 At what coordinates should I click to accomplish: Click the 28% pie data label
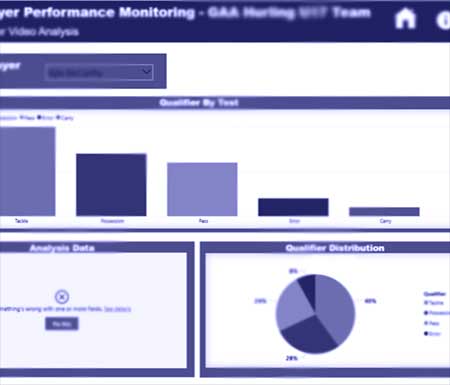[292, 358]
